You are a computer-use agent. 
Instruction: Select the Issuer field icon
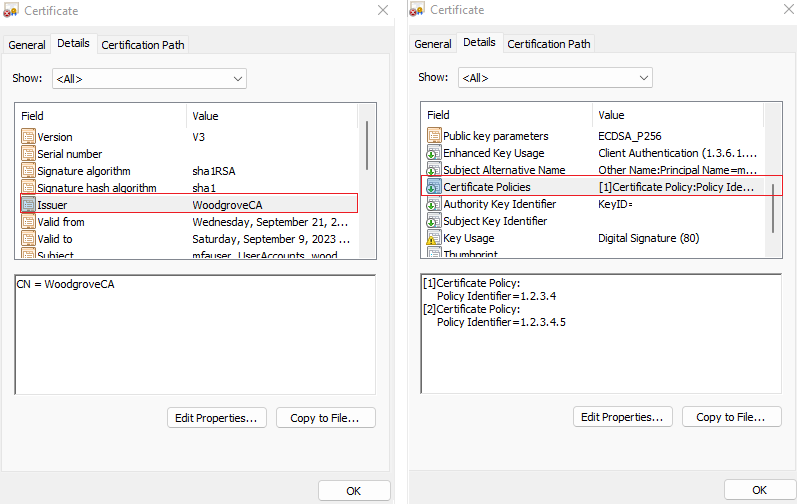(28, 204)
